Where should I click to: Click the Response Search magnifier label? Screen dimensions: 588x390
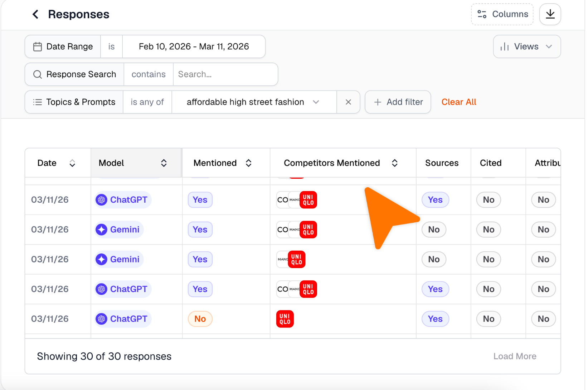74,74
